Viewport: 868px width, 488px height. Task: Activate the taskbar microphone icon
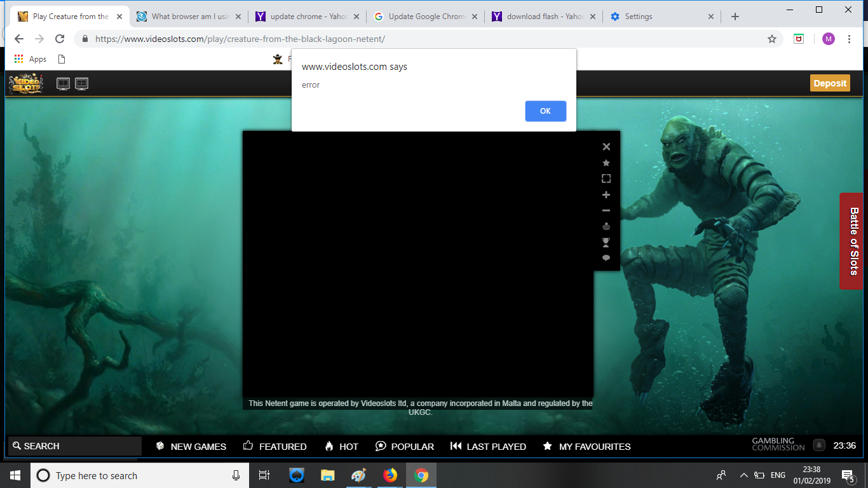pyautogui.click(x=236, y=475)
